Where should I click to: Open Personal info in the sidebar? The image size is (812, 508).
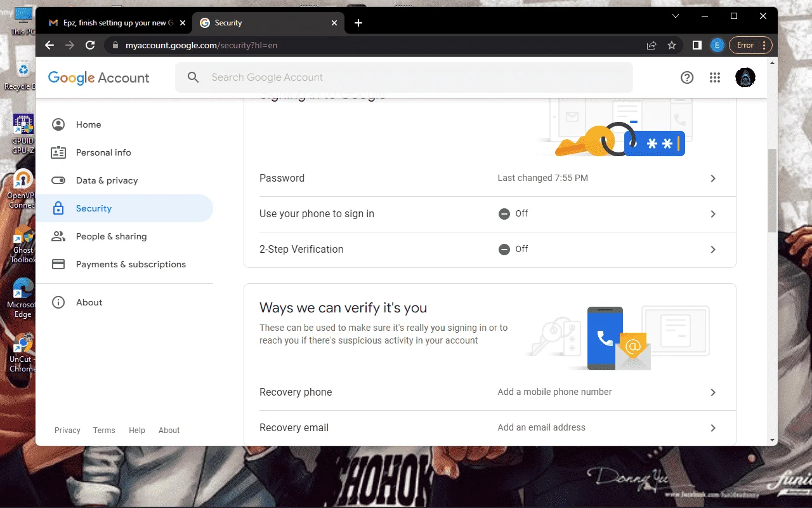coord(124,152)
